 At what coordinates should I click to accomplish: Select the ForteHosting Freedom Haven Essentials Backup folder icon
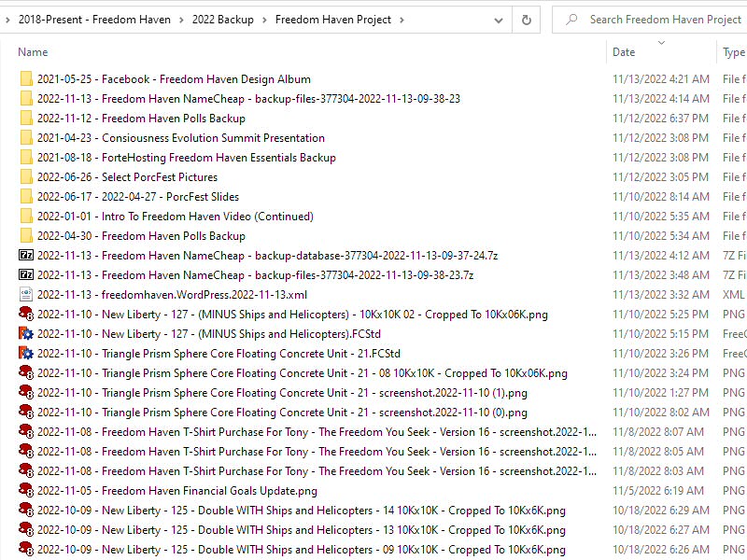(x=26, y=157)
